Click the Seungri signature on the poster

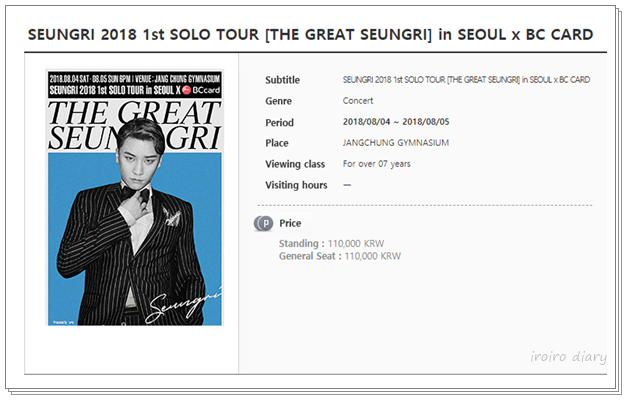pyautogui.click(x=183, y=307)
